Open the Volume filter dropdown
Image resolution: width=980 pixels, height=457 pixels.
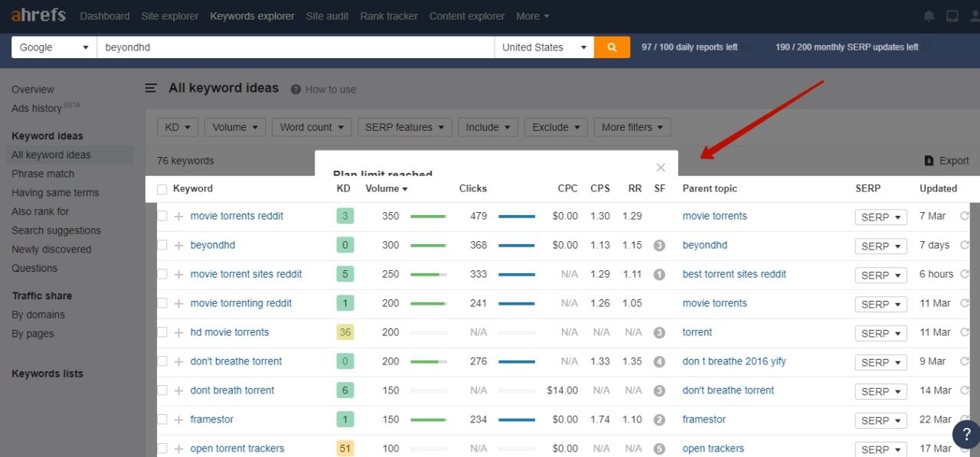click(x=235, y=127)
